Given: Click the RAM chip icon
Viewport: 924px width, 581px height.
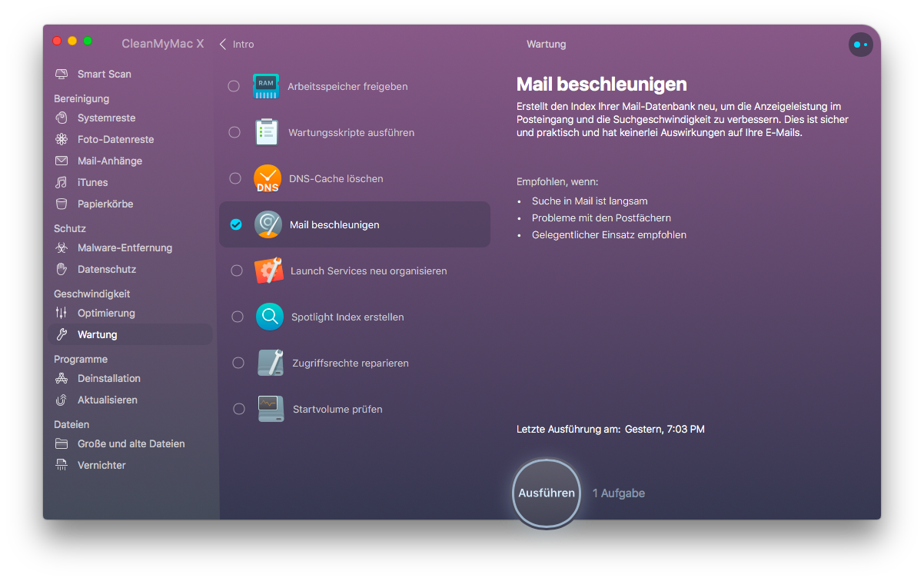Looking at the screenshot, I should tap(266, 86).
